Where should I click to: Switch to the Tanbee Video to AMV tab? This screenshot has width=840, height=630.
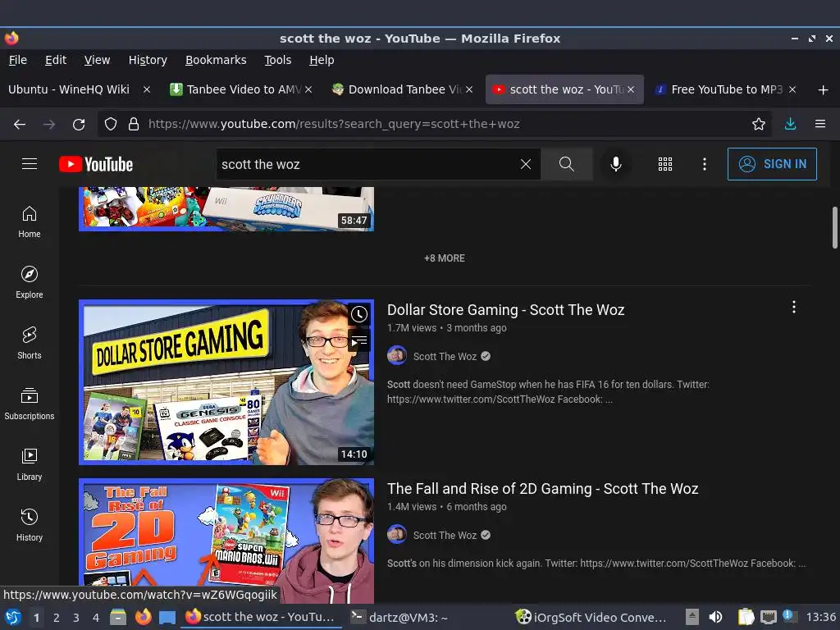241,89
